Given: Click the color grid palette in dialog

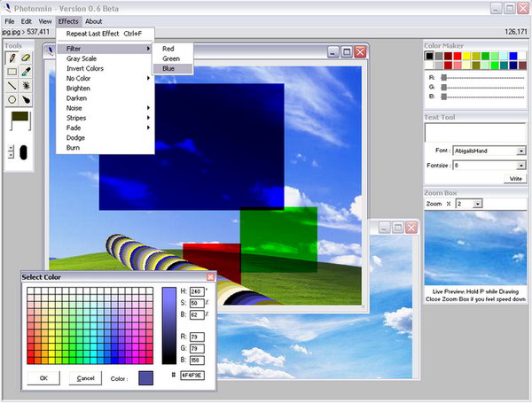Looking at the screenshot, I should [90, 326].
